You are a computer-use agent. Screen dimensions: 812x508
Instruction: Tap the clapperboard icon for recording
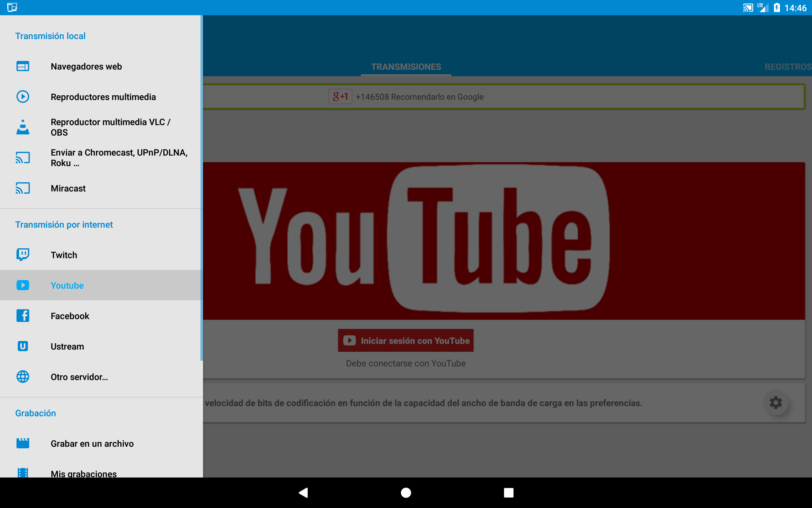click(x=23, y=443)
